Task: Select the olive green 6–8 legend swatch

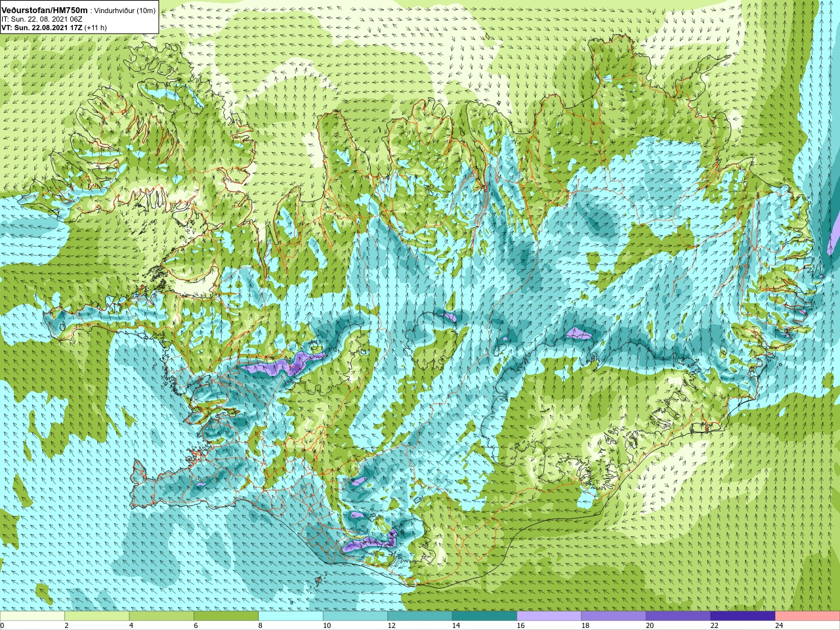Action: coord(226,616)
